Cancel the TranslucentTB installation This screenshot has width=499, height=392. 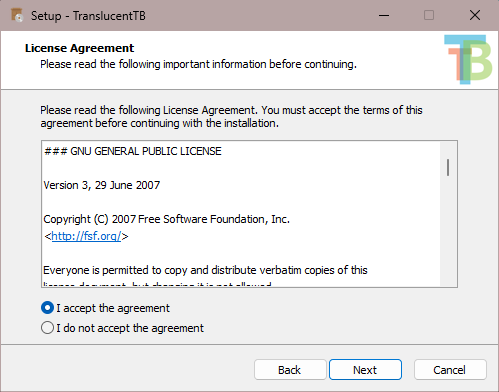pos(450,370)
